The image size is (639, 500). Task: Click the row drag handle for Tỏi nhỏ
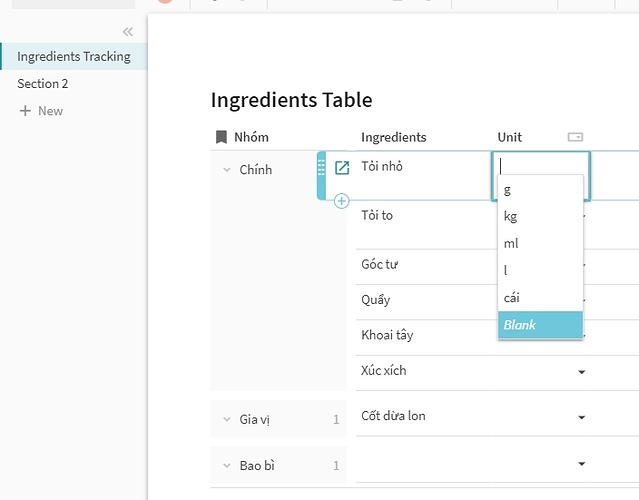[322, 168]
